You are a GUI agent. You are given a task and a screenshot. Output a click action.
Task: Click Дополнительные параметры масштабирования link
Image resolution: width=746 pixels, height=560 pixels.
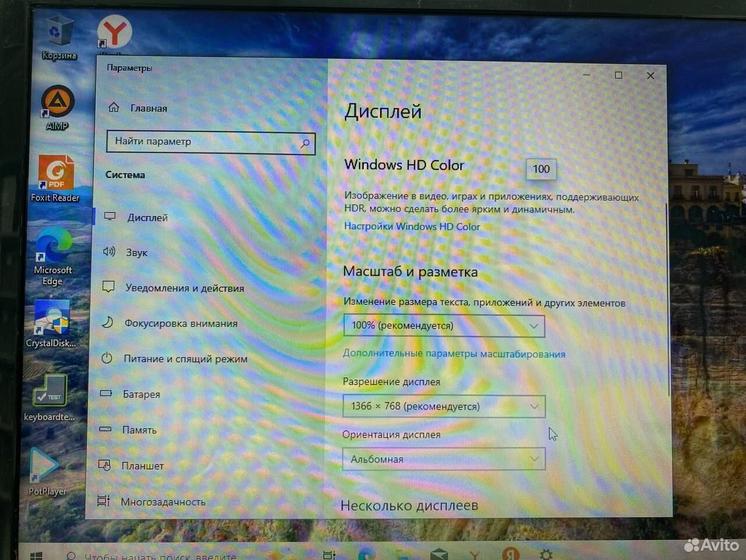(x=454, y=354)
